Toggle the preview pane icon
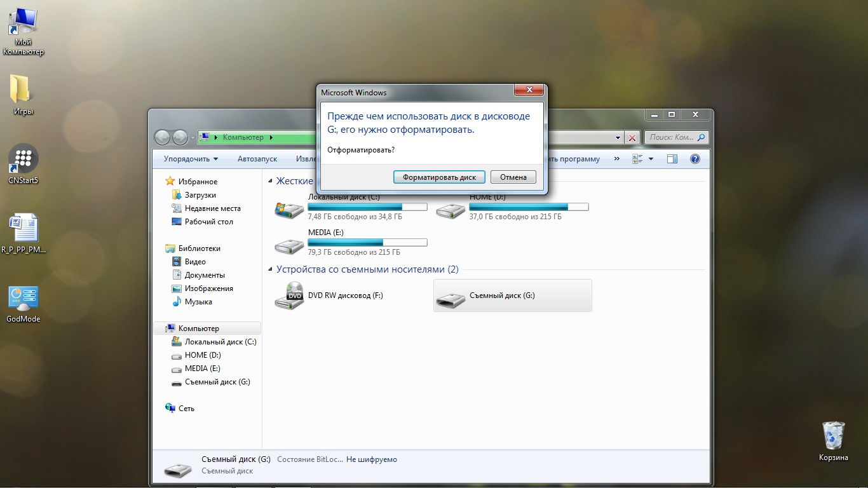Viewport: 868px width, 488px height. [x=672, y=159]
